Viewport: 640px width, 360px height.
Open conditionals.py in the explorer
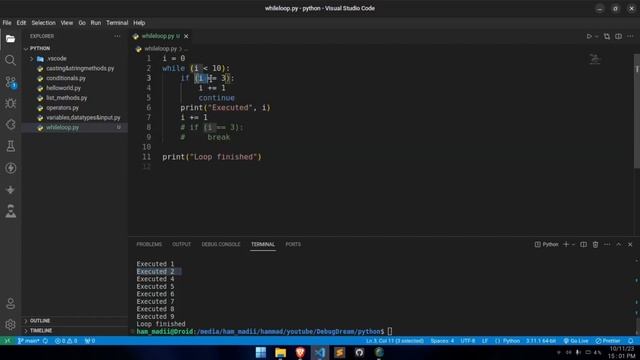click(75, 78)
